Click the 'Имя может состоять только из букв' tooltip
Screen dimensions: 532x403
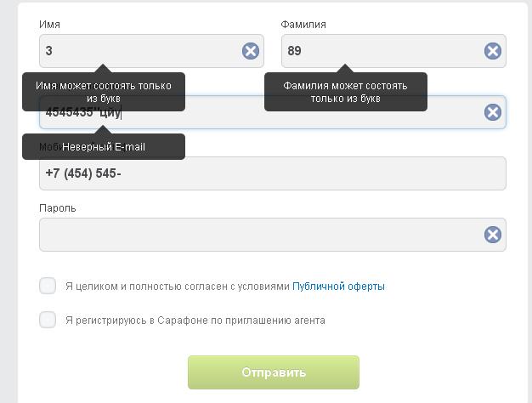[104, 92]
